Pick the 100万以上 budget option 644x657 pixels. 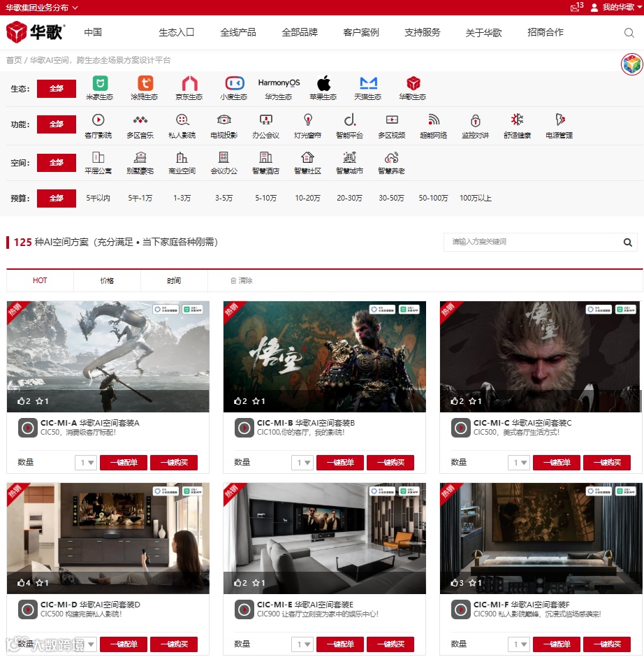(475, 198)
